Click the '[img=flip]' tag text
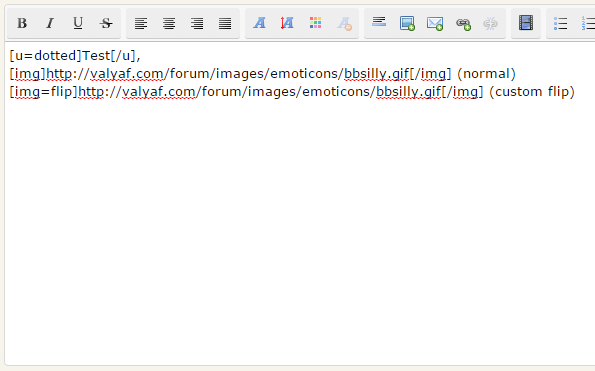Viewport: 595px width, 371px height. (x=43, y=92)
